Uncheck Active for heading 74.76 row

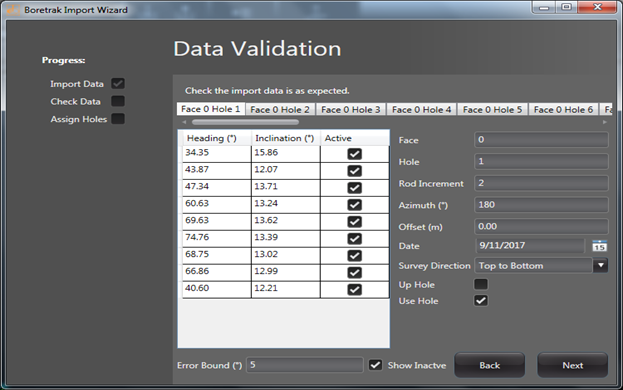point(354,239)
